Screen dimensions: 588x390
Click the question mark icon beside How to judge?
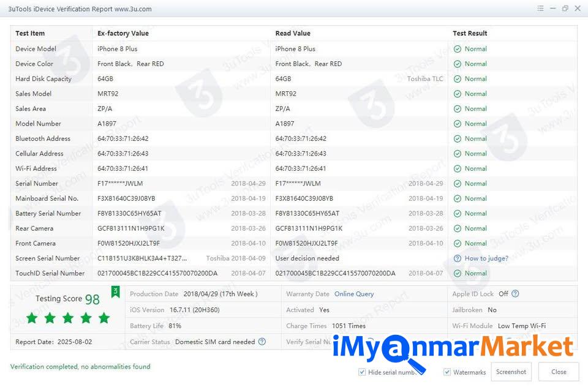457,258
